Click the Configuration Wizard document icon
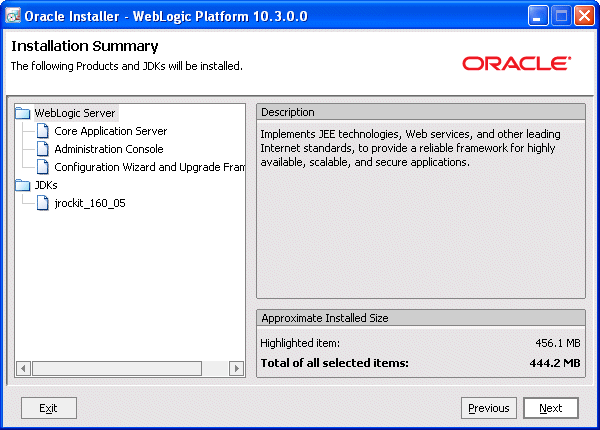The height and width of the screenshot is (430, 600). (x=42, y=167)
